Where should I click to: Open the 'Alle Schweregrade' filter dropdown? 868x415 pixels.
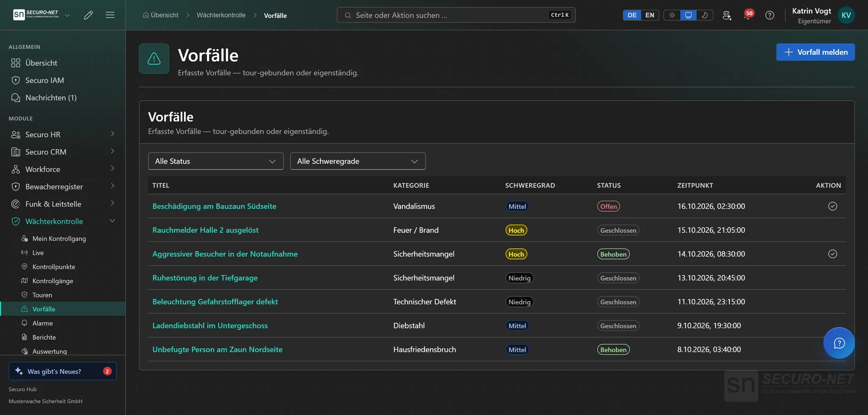pyautogui.click(x=358, y=161)
